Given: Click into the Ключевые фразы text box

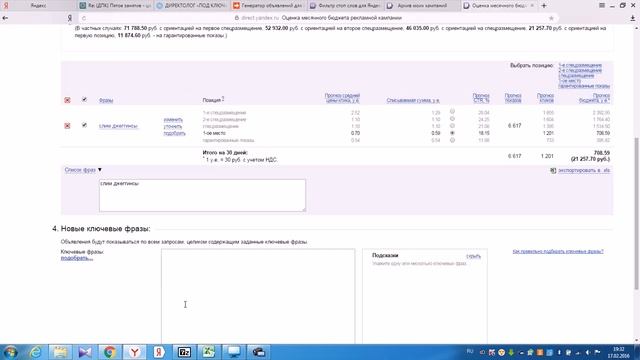Looking at the screenshot, I should [x=258, y=296].
